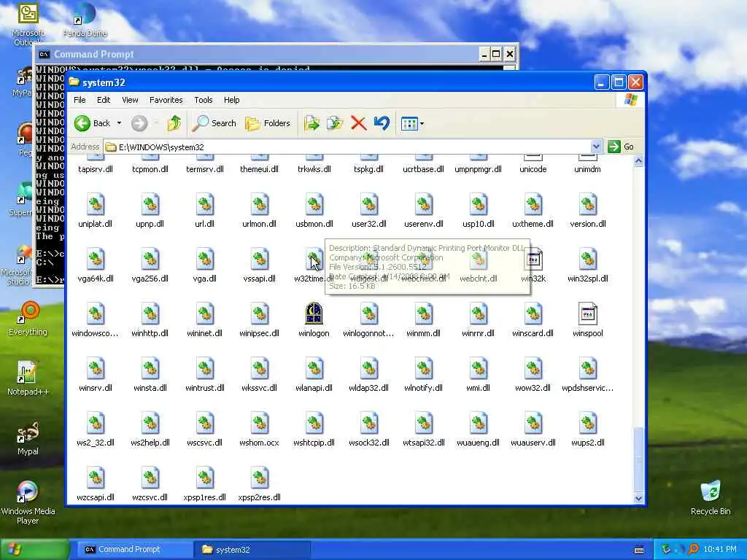
Task: Open the File menu
Action: pos(80,100)
